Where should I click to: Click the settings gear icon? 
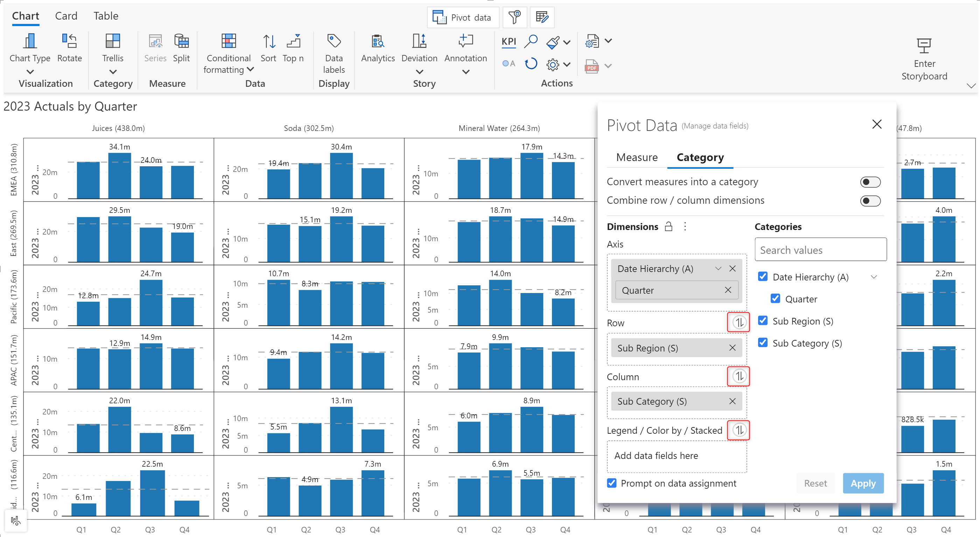coord(553,65)
